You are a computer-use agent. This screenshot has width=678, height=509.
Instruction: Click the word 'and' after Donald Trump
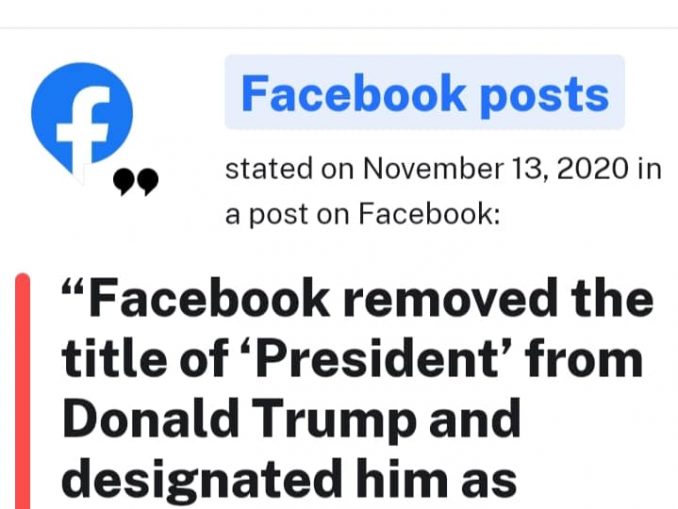tap(474, 419)
